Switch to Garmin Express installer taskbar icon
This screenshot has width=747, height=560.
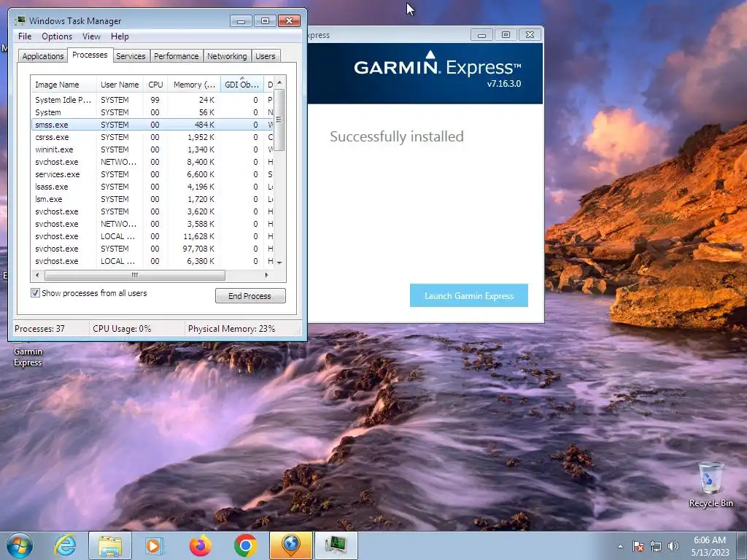pos(290,545)
